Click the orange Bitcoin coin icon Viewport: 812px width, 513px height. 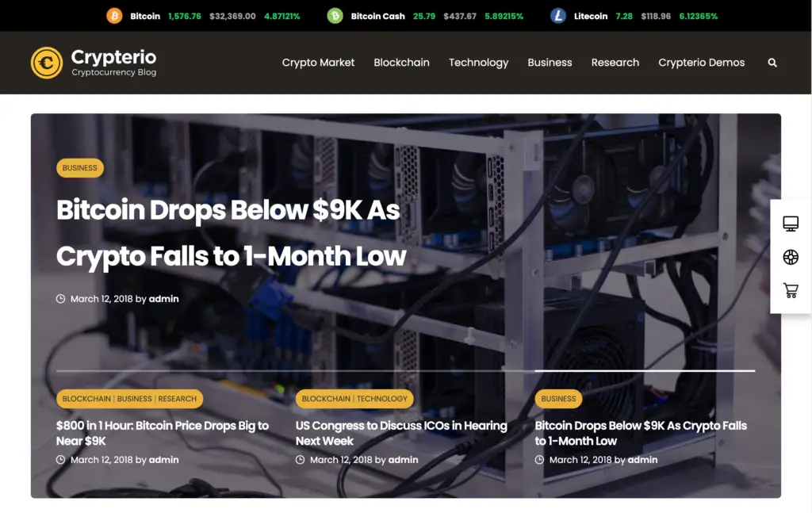coord(114,16)
